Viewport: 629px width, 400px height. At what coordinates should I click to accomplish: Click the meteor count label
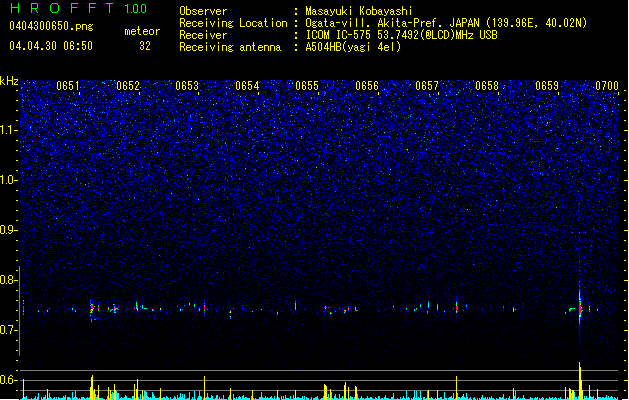142,31
